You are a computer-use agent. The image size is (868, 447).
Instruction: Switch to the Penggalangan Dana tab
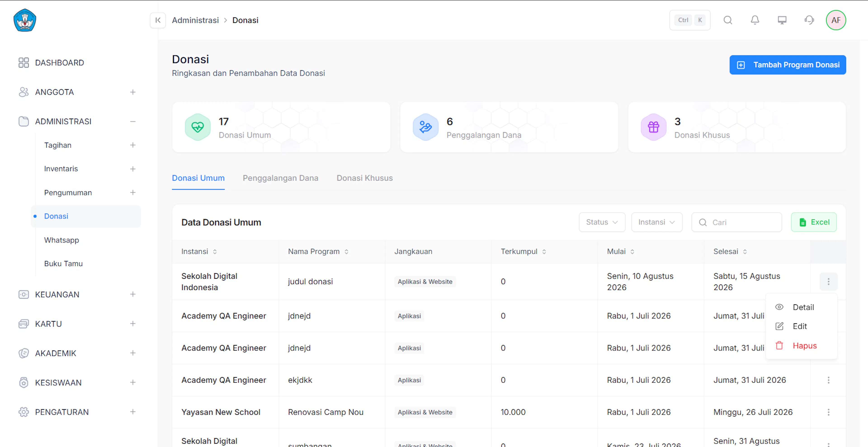click(280, 178)
